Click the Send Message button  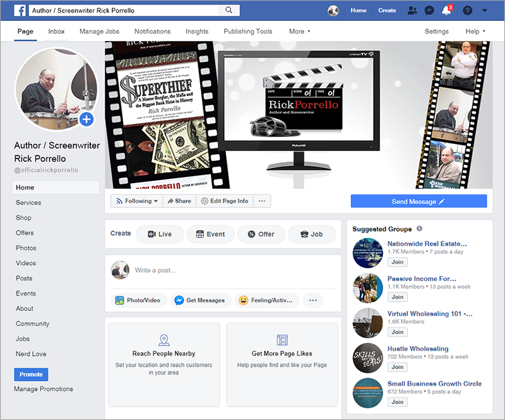pyautogui.click(x=419, y=201)
